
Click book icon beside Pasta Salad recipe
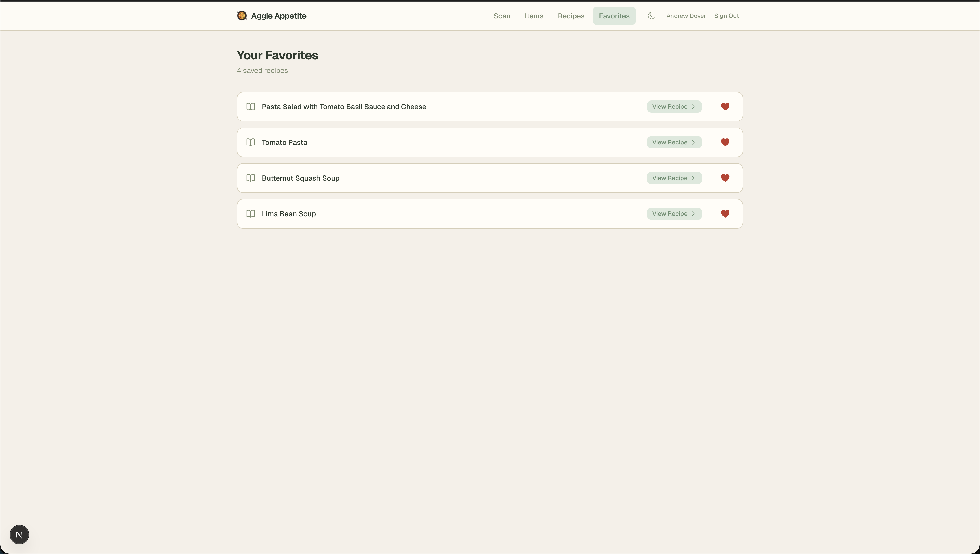click(250, 107)
